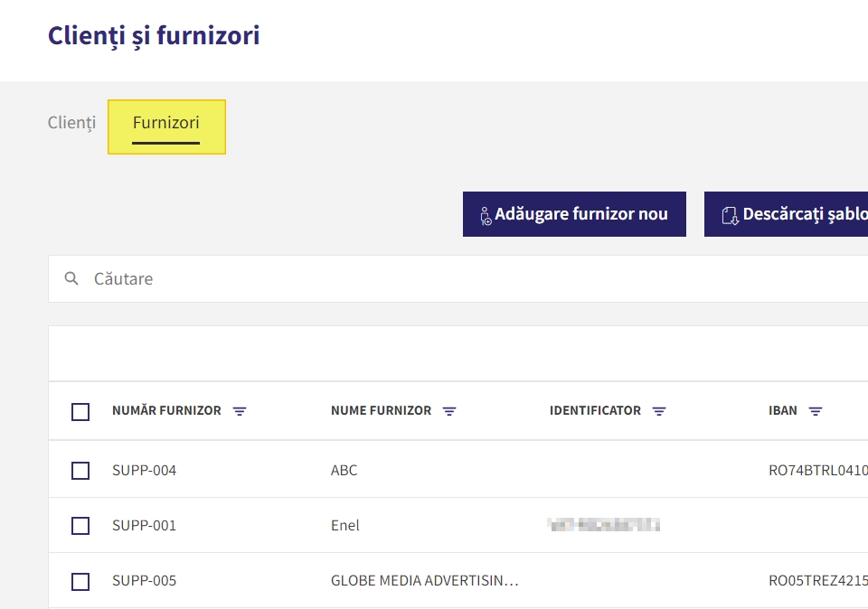Click the IBAN starting RO74BTRL

click(x=818, y=470)
